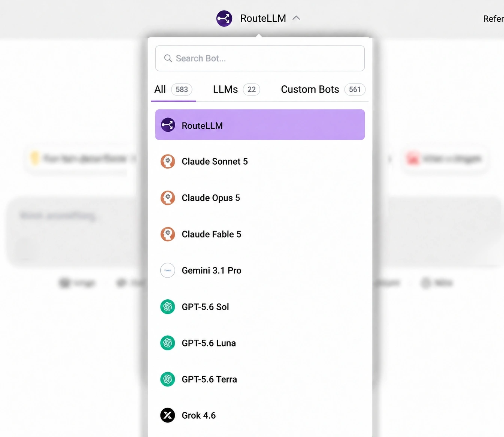Click the GPT-5.6 Terra OpenAI icon
The height and width of the screenshot is (437, 504).
point(168,379)
